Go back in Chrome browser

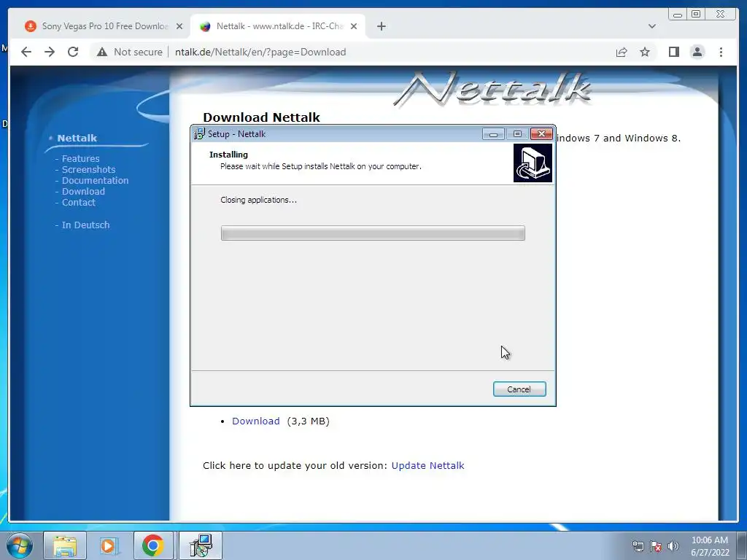(26, 52)
